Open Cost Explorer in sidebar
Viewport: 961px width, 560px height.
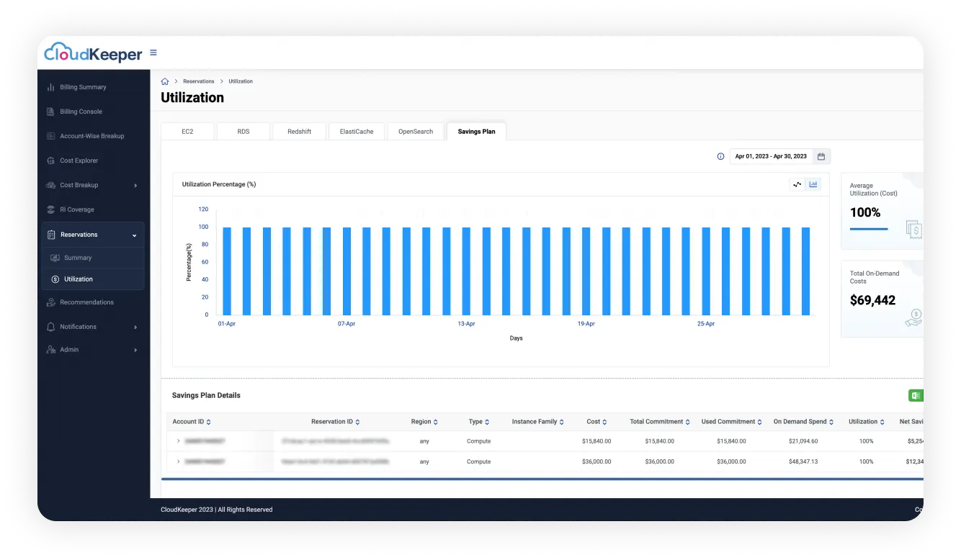pyautogui.click(x=79, y=161)
